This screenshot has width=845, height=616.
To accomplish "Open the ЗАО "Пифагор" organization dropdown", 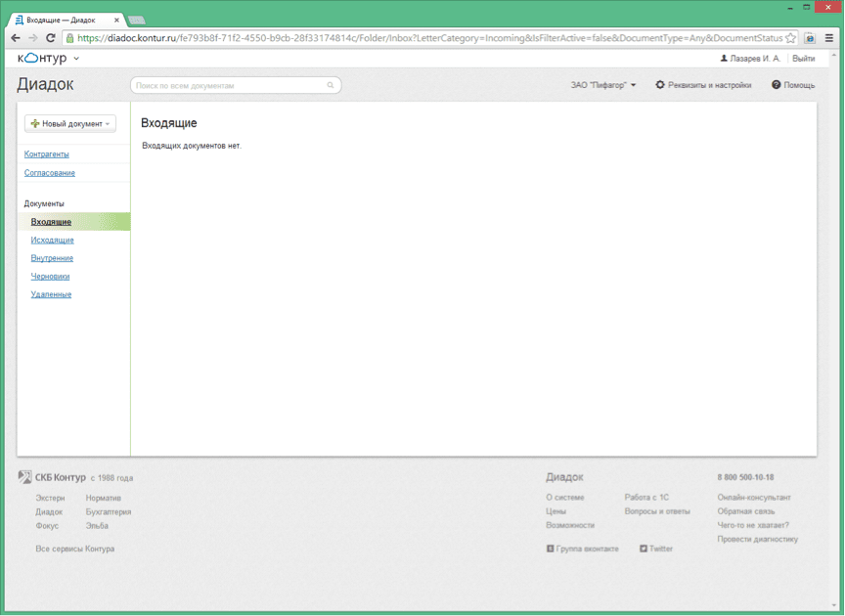I will 603,85.
